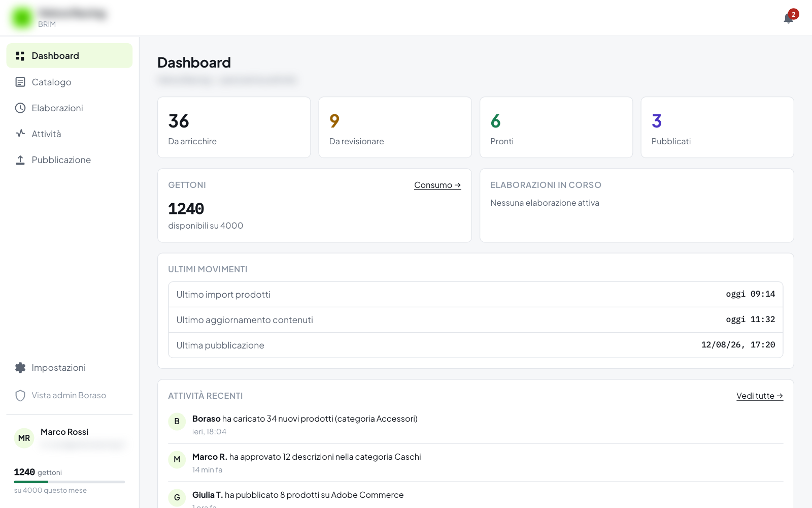Click the Catalogo list icon
812x508 pixels.
20,82
